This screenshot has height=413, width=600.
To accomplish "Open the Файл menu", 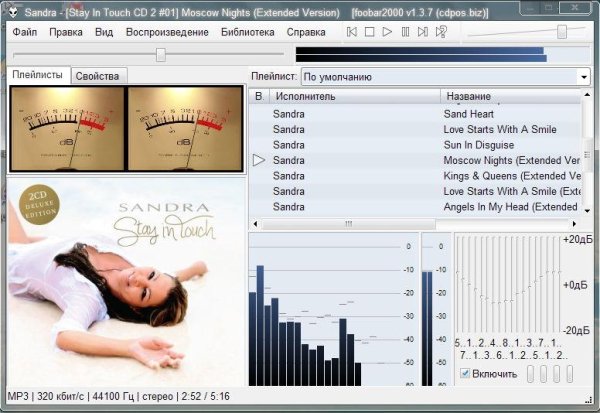I will 25,32.
